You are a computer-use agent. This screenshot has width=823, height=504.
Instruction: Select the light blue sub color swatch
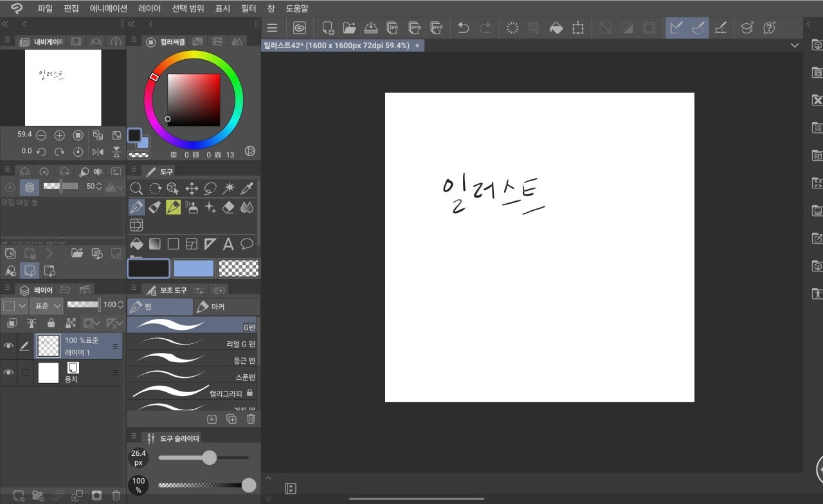coord(194,268)
